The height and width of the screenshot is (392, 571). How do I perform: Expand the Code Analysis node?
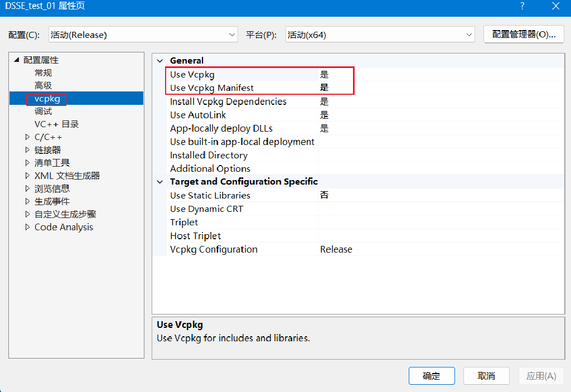[28, 227]
